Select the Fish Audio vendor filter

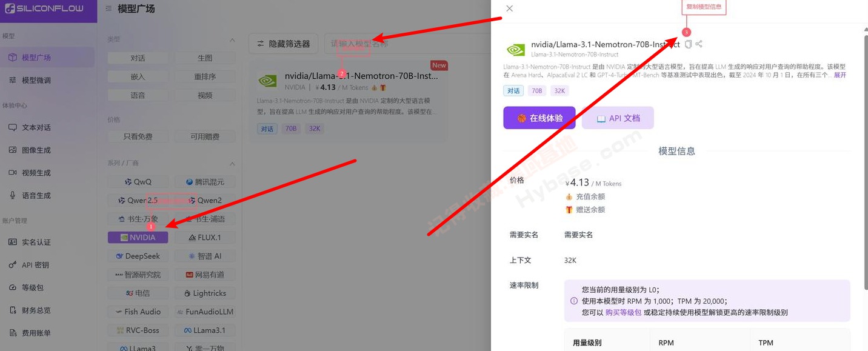click(x=138, y=312)
